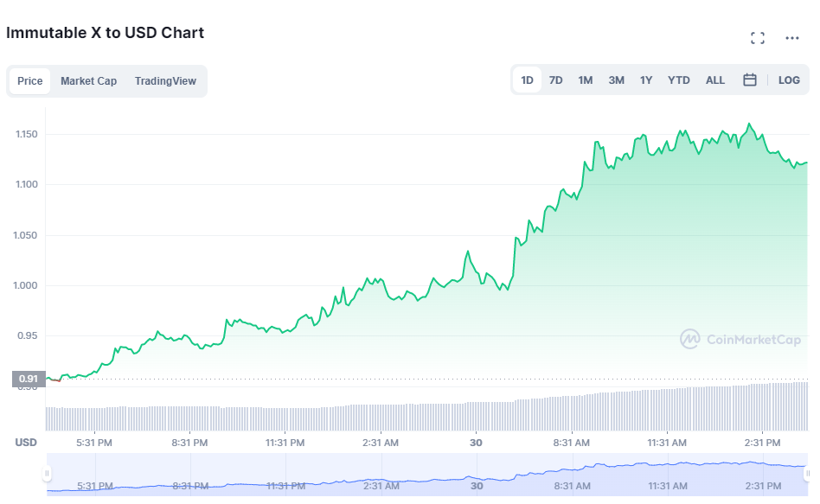The height and width of the screenshot is (504, 820).
Task: Select the Price tab
Action: tap(29, 81)
